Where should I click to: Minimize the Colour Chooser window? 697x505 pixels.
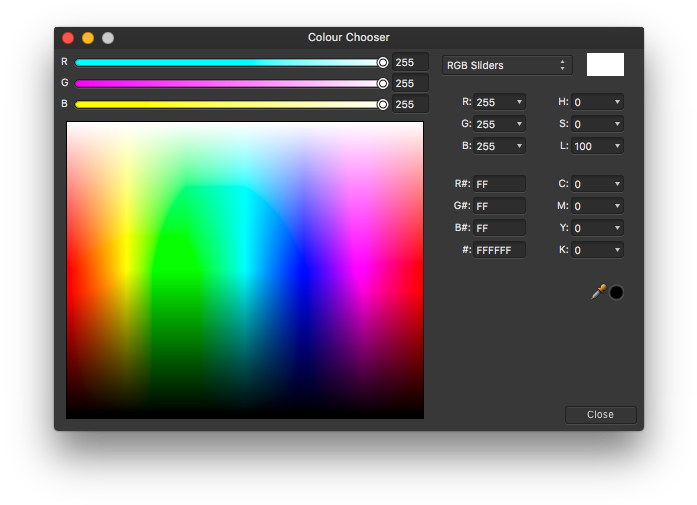[x=88, y=38]
